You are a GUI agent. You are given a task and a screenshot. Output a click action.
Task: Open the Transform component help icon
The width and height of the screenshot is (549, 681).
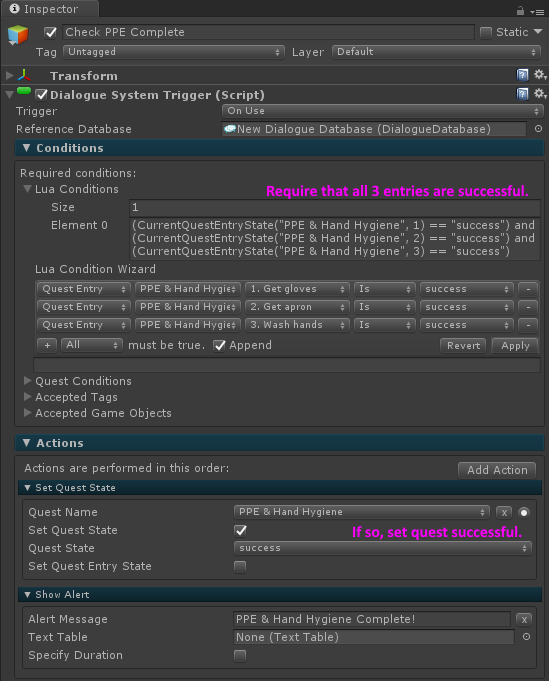[x=522, y=75]
